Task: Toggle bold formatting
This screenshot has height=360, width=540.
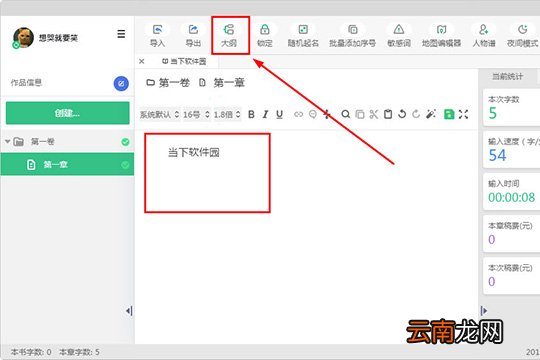Action: [251, 114]
